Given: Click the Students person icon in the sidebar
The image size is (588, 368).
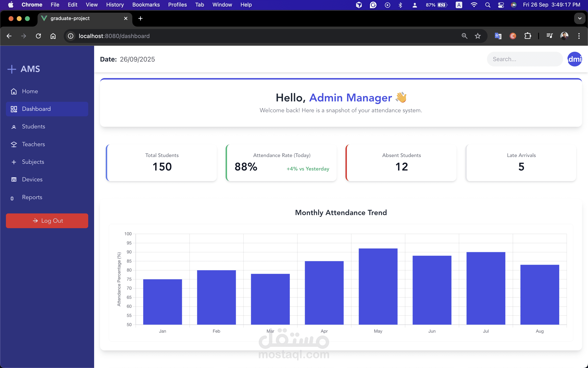Looking at the screenshot, I should click(x=14, y=127).
